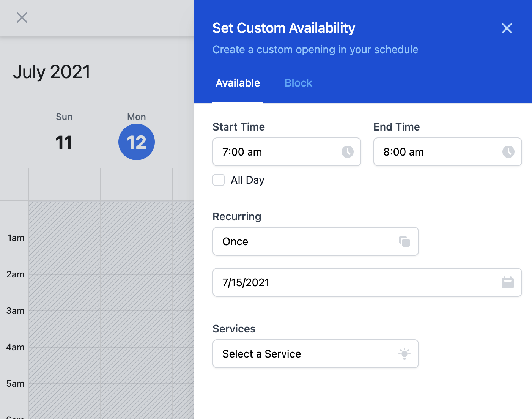This screenshot has width=532, height=419.
Task: Click the clock icon in Start Time
Action: pos(347,152)
